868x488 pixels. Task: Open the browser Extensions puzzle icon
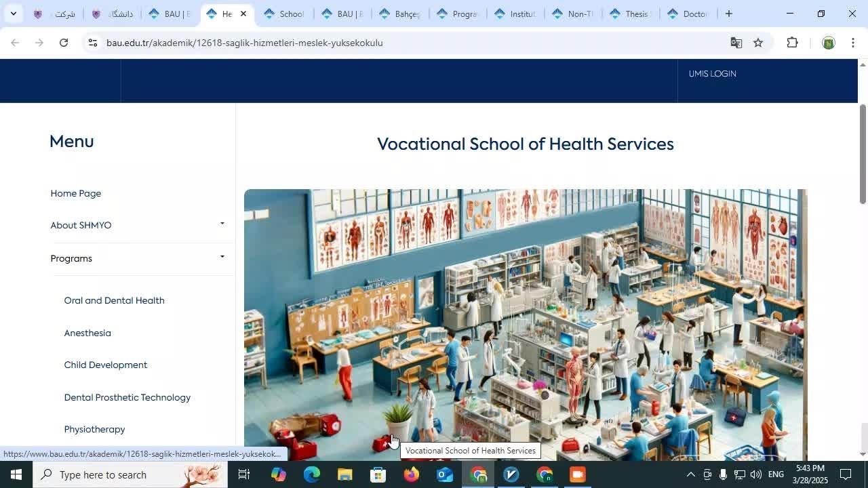[x=792, y=43]
